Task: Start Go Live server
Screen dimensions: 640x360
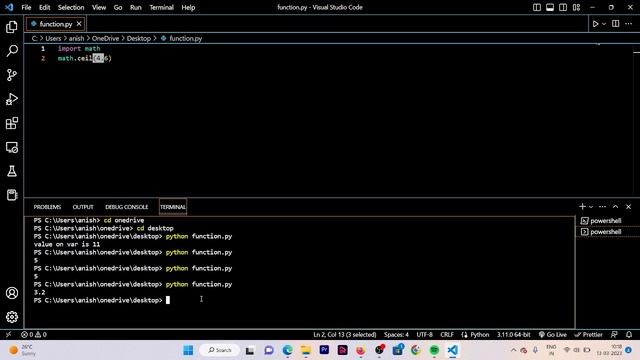Action: point(552,335)
